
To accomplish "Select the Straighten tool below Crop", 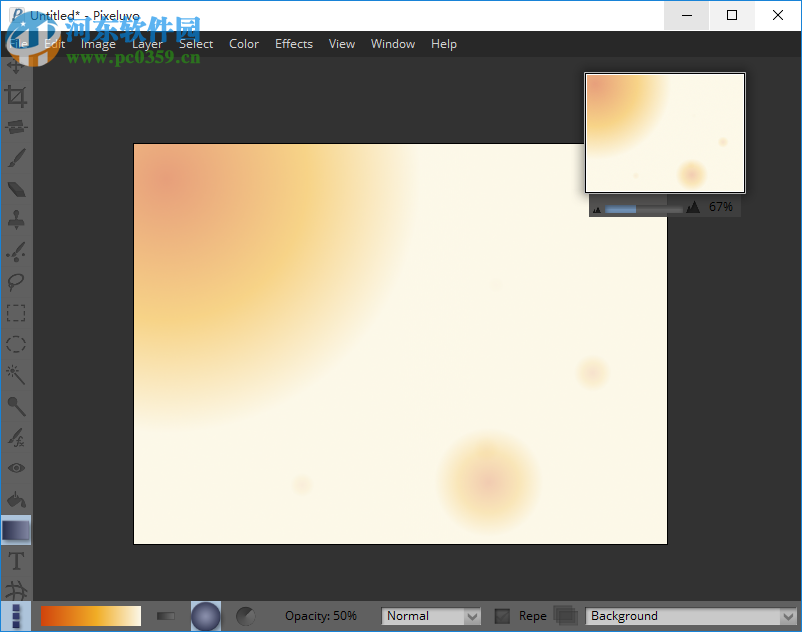I will 16,127.
